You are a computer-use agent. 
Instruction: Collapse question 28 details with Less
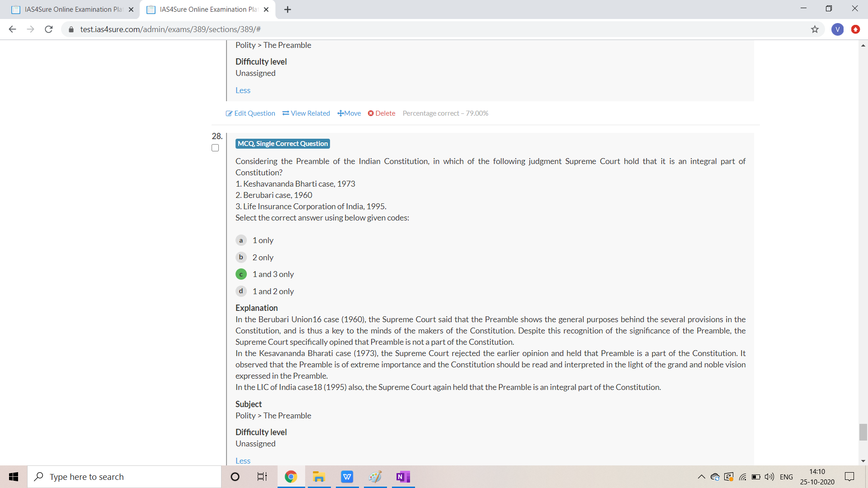click(243, 460)
